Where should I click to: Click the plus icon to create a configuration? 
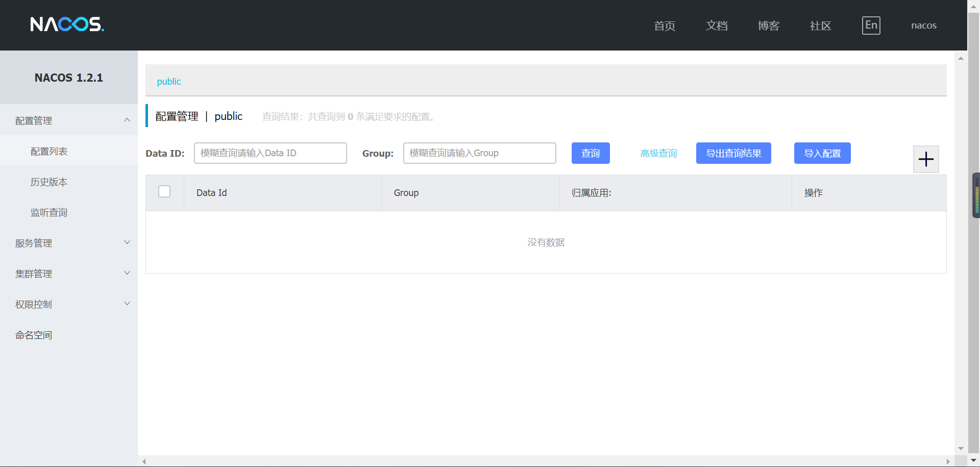coord(925,159)
